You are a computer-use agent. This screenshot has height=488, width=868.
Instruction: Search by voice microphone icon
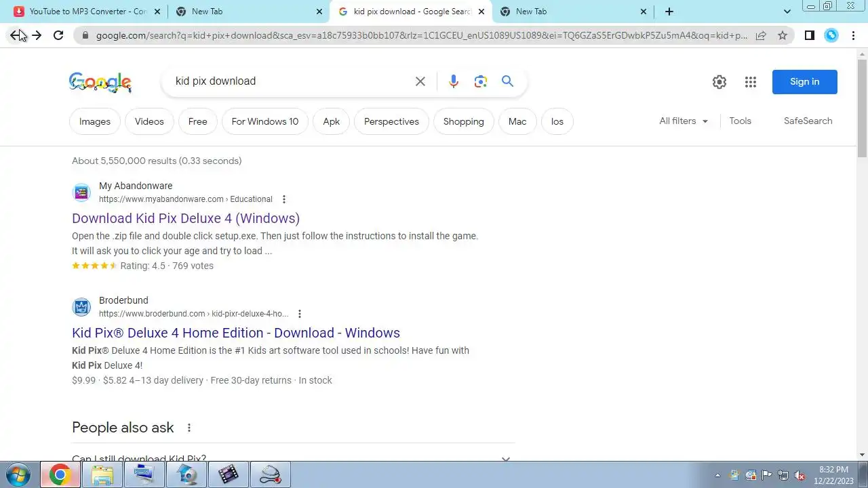[454, 81]
